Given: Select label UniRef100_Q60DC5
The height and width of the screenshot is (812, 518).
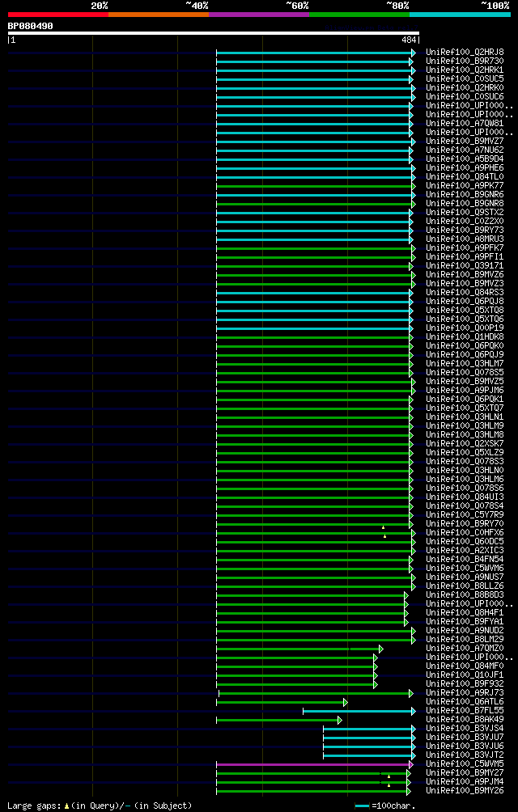Looking at the screenshot, I should click(x=465, y=541).
